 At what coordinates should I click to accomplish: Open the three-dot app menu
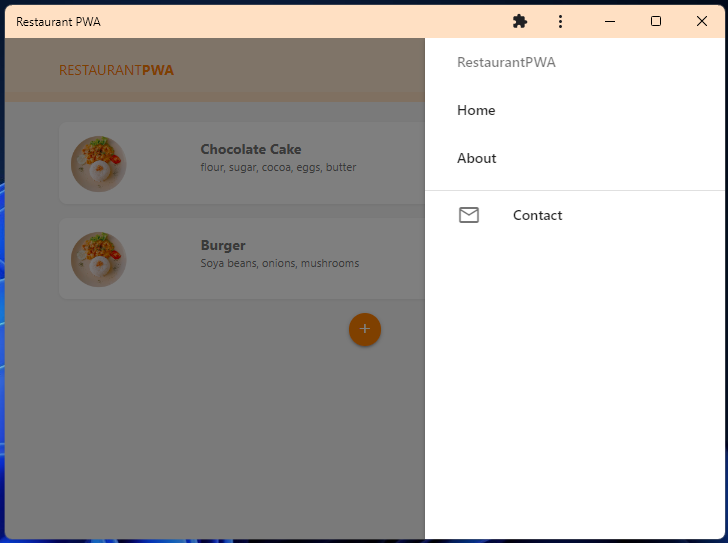tap(560, 21)
